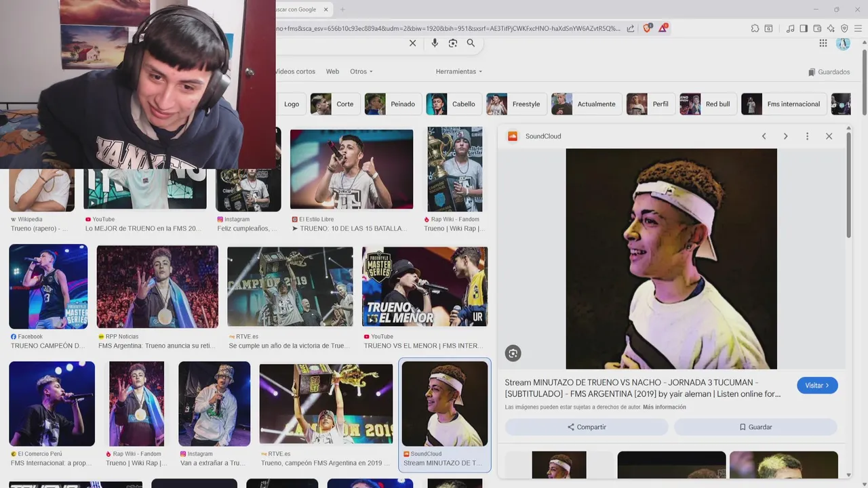The height and width of the screenshot is (488, 868).
Task: Open the RPP Noticias FMS Argentina thumbnail
Action: [157, 287]
